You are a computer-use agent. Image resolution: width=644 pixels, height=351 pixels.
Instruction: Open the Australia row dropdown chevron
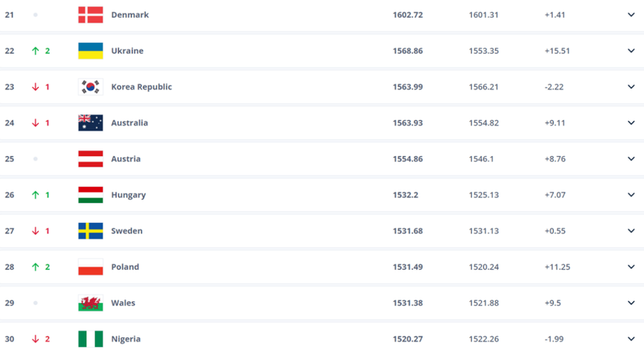tap(631, 122)
